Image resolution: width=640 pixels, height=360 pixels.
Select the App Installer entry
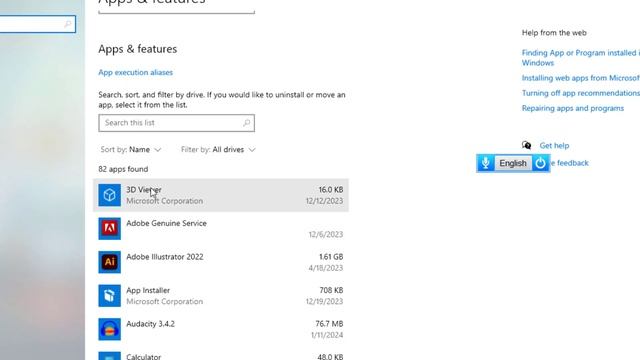tap(221, 296)
